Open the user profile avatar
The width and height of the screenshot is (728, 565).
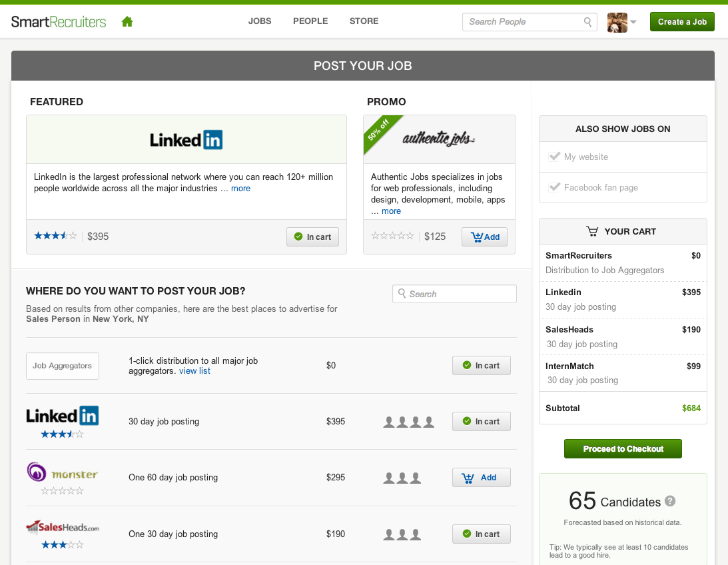(617, 22)
